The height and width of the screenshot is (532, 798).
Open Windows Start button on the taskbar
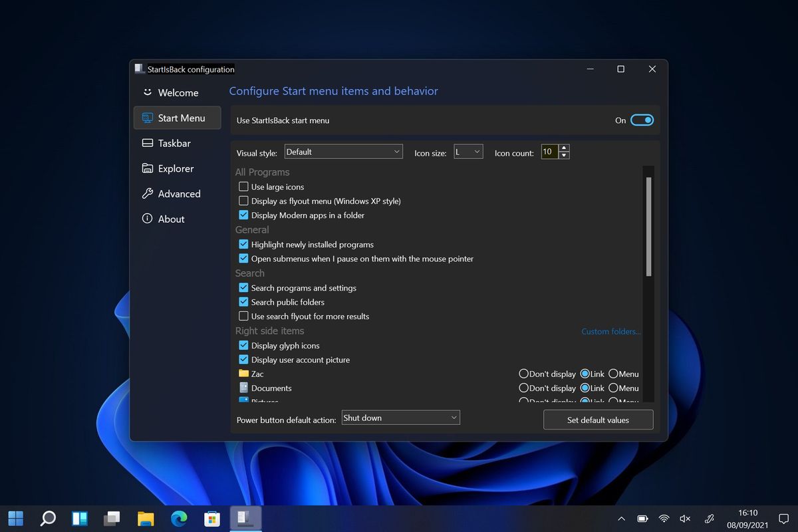(x=16, y=518)
